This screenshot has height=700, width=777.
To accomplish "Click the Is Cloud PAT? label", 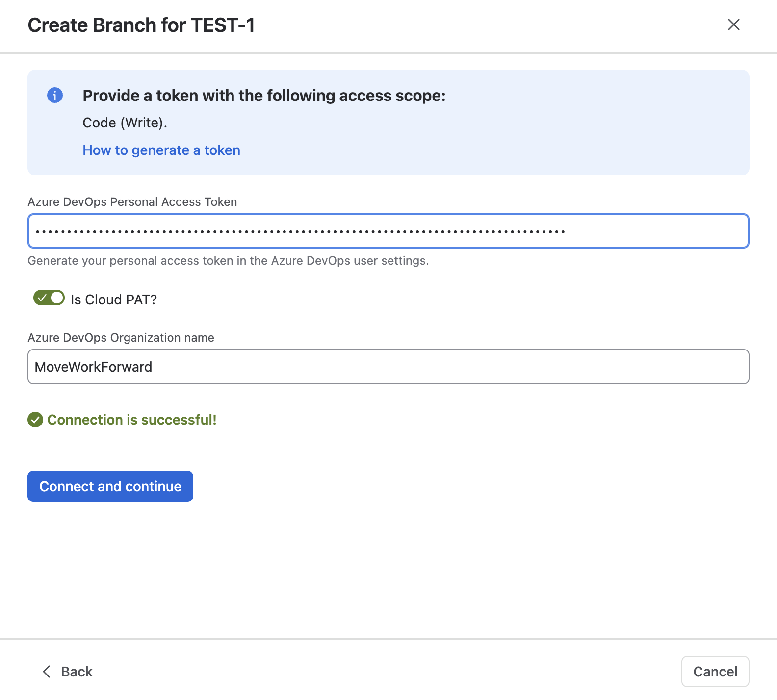I will click(x=114, y=300).
